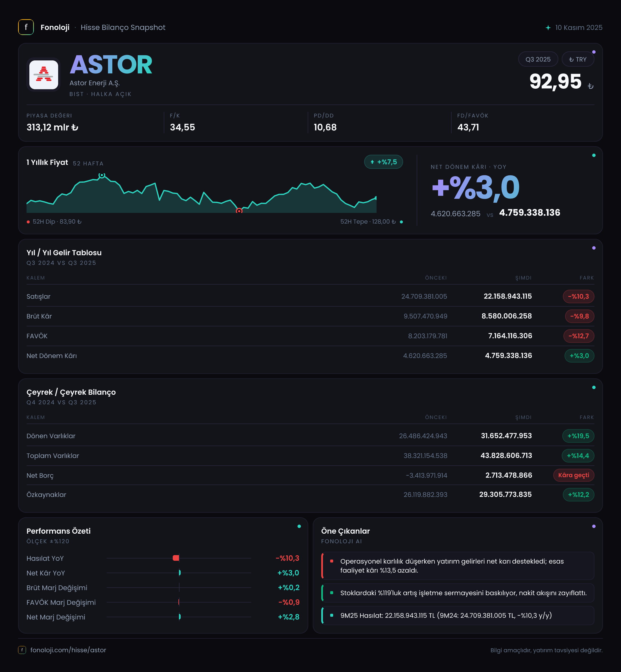621x672 pixels.
Task: Click the sparkle icon beside 10 Kasım 2025
Action: [548, 28]
